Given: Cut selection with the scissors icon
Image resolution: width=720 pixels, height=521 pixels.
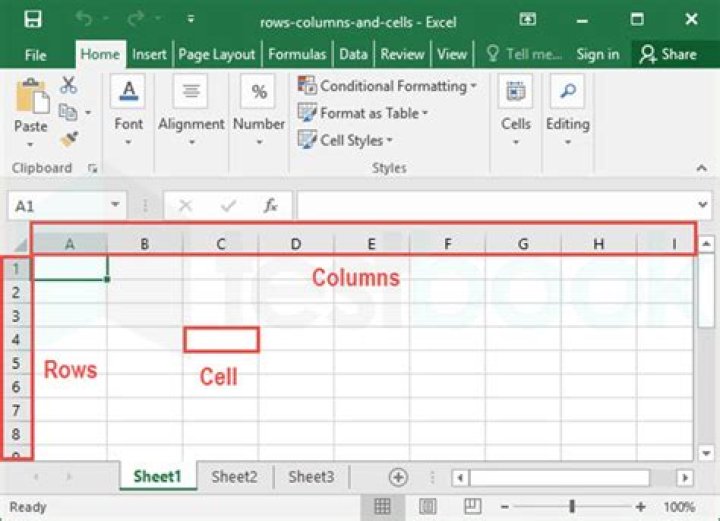Looking at the screenshot, I should pos(68,85).
